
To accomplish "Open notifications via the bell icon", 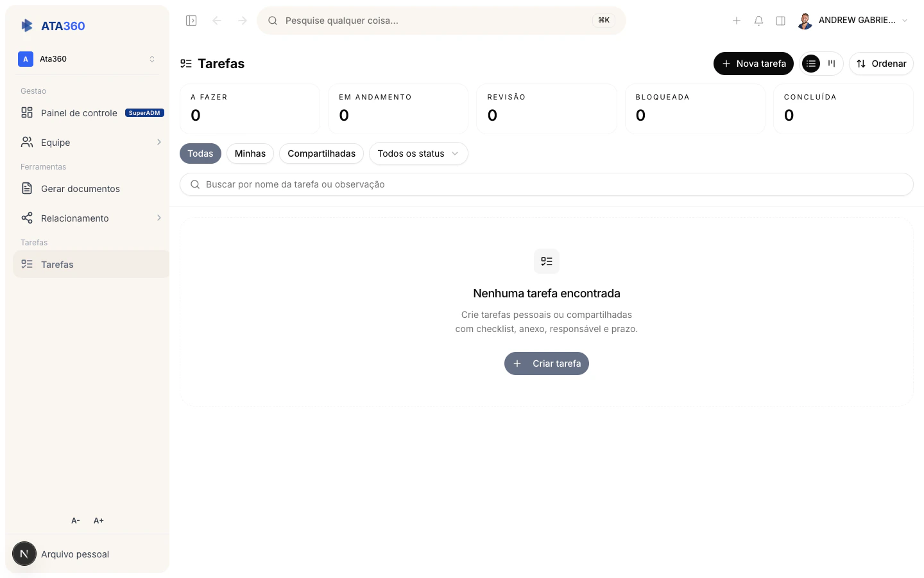I will (758, 20).
